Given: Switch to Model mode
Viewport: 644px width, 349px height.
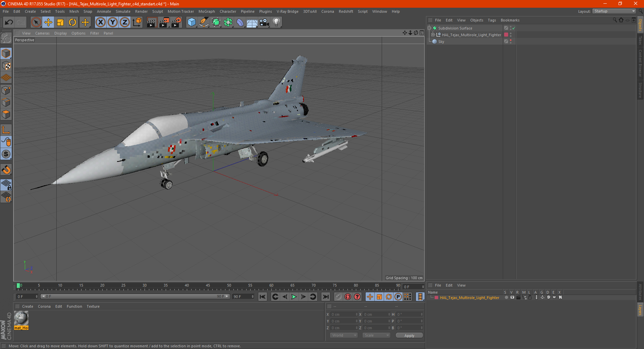Looking at the screenshot, I should (x=6, y=53).
